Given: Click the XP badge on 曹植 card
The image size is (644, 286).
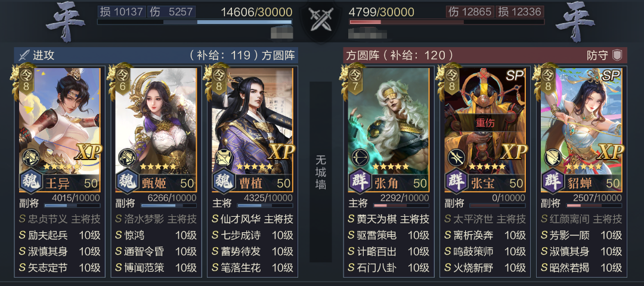Looking at the screenshot, I should click(280, 153).
